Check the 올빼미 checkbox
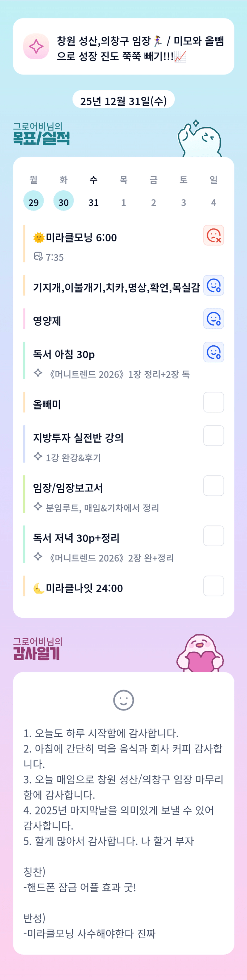The image size is (247, 980). [x=214, y=403]
